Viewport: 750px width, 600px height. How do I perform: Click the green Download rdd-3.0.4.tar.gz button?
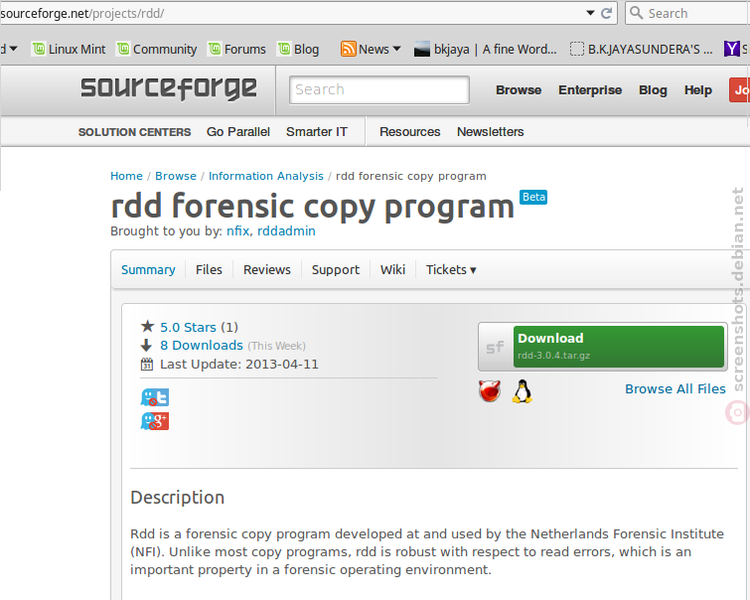tap(618, 346)
